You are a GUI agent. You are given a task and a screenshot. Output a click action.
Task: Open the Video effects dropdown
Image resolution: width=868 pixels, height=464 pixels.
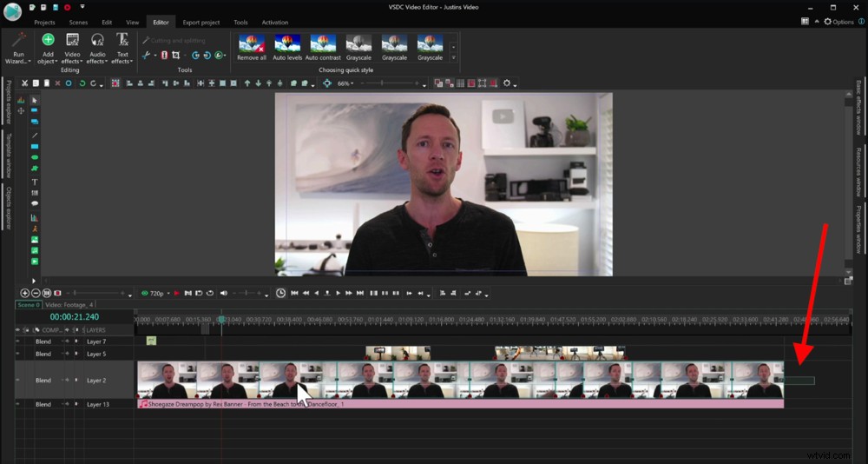73,57
